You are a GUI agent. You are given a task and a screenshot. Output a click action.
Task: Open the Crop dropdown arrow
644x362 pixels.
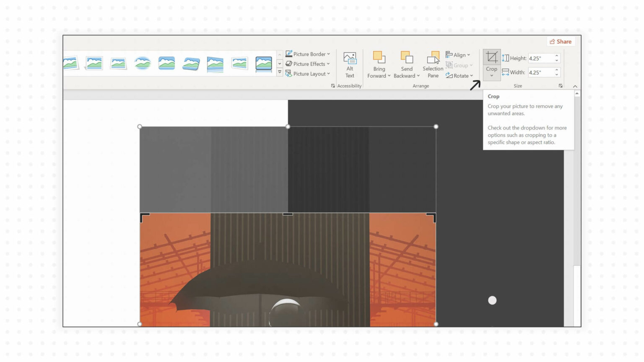[491, 75]
